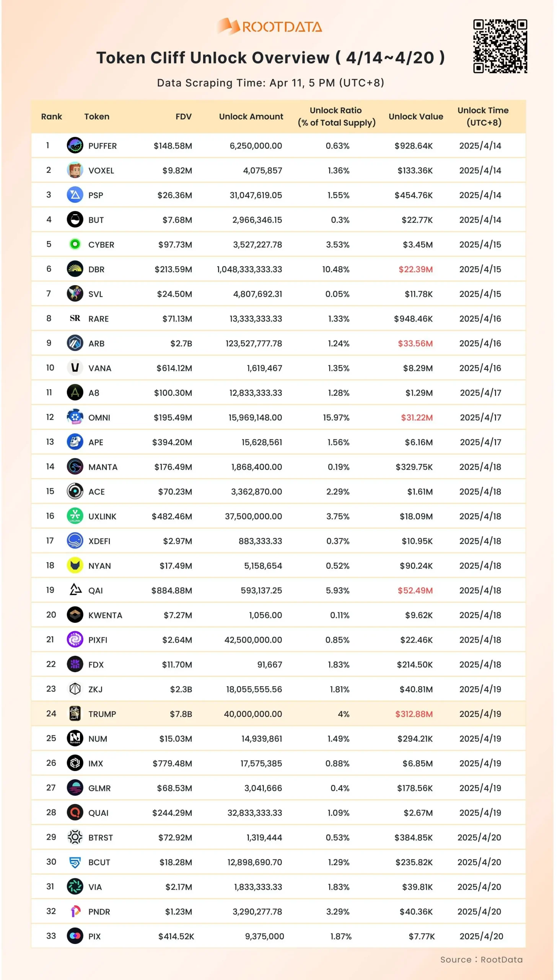Image resolution: width=557 pixels, height=980 pixels.
Task: Click the NYAN yellow cat icon
Action: pos(75,565)
